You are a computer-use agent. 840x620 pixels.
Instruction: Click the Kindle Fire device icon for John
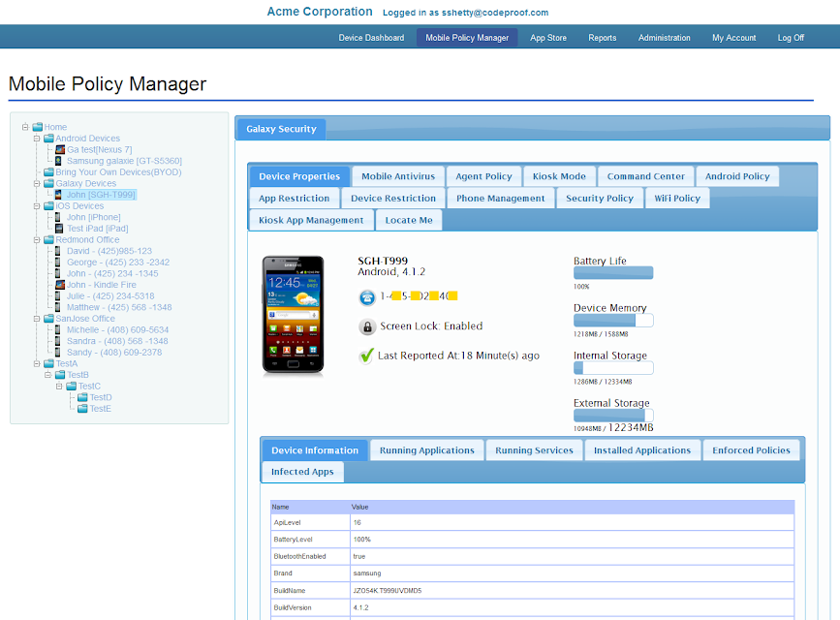(60, 285)
